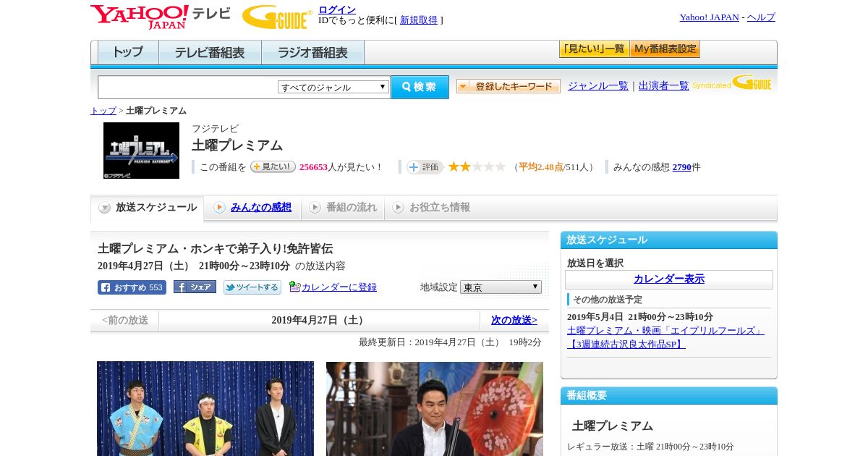Switch to みんなの感想 tab
The image size is (868, 456).
point(261,208)
